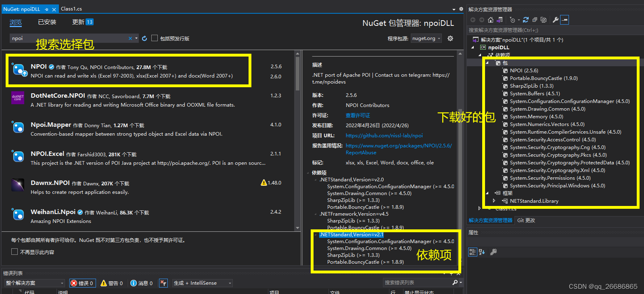Switch views icon in Solution Explorer toolbar
This screenshot has height=294, width=644.
tap(500, 20)
